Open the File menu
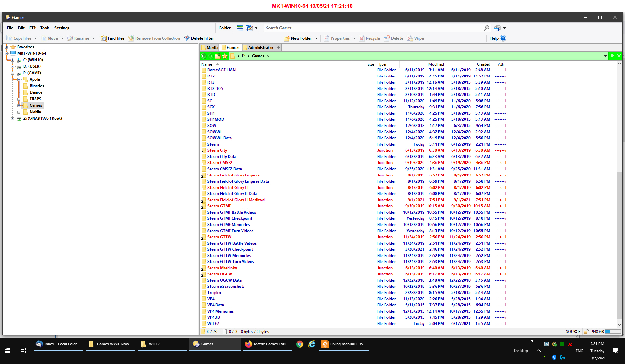This screenshot has height=364, width=625. [x=10, y=28]
